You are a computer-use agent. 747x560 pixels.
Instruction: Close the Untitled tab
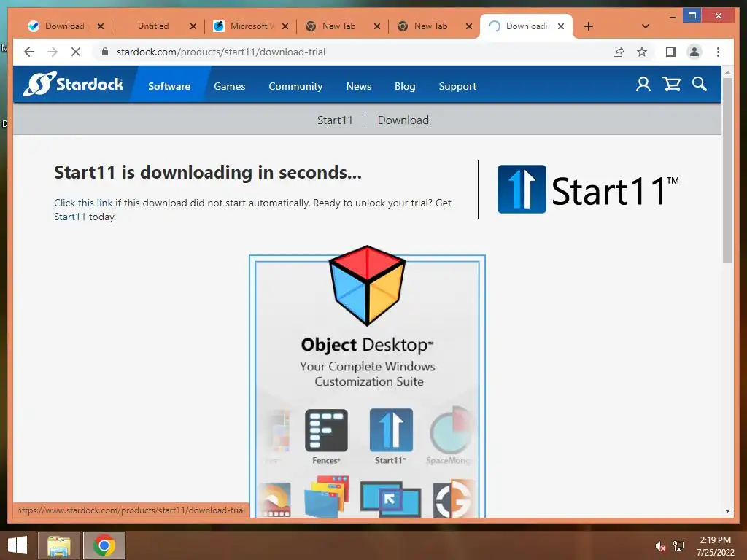(x=193, y=26)
